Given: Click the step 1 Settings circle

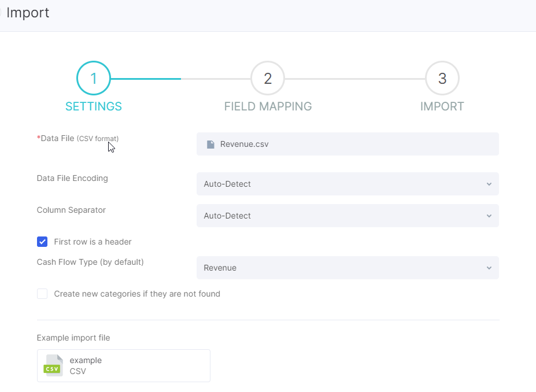Looking at the screenshot, I should (x=93, y=78).
